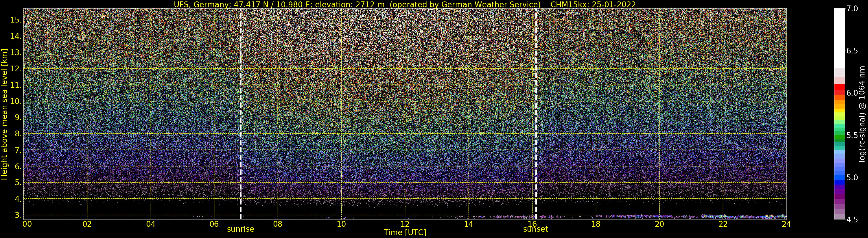
Task: Click the 'Height above mean sea level [km]' axis label
Action: [4, 114]
